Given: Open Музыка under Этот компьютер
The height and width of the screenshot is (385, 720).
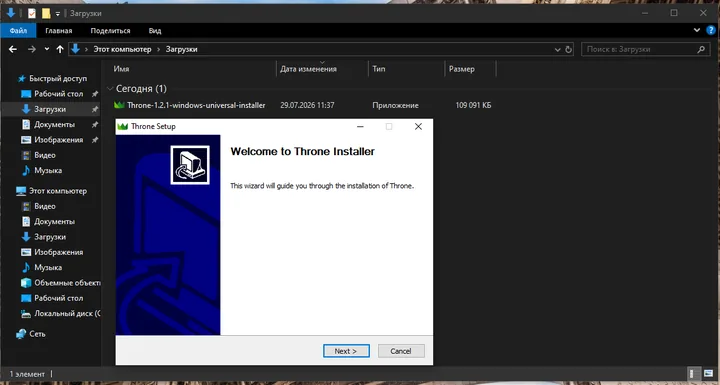Looking at the screenshot, I should pos(48,267).
